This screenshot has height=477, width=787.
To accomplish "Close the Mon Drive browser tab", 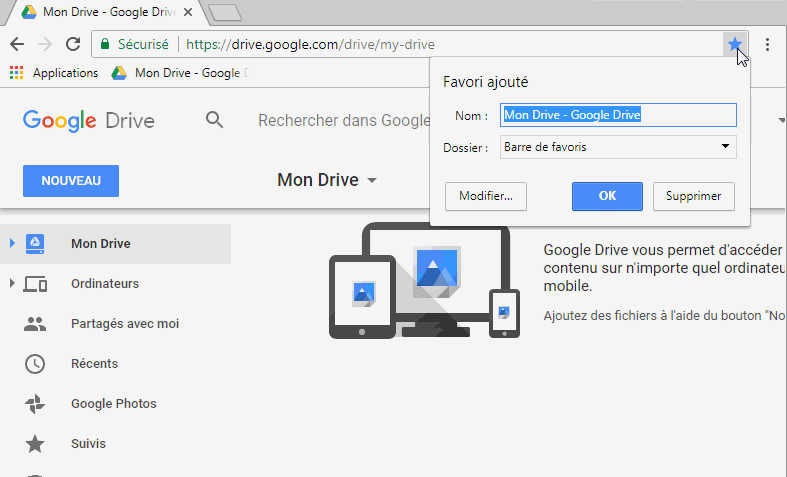I will coord(188,12).
